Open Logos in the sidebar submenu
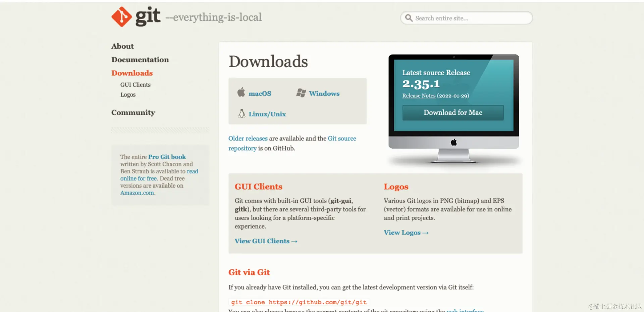The width and height of the screenshot is (644, 312). (x=128, y=95)
